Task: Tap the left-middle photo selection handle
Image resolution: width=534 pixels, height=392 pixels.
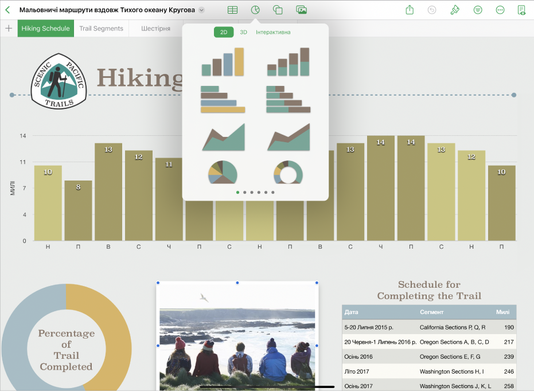Action: (x=158, y=346)
